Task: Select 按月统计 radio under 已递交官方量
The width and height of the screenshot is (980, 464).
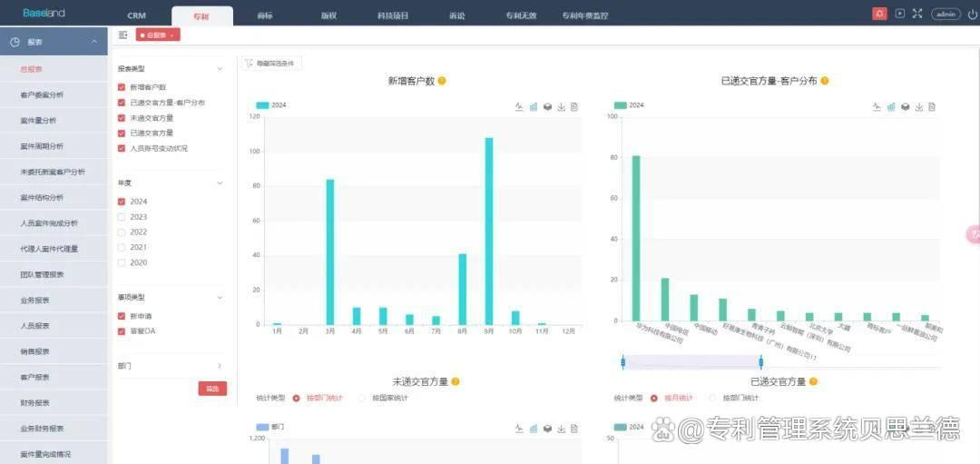Action: tap(653, 398)
